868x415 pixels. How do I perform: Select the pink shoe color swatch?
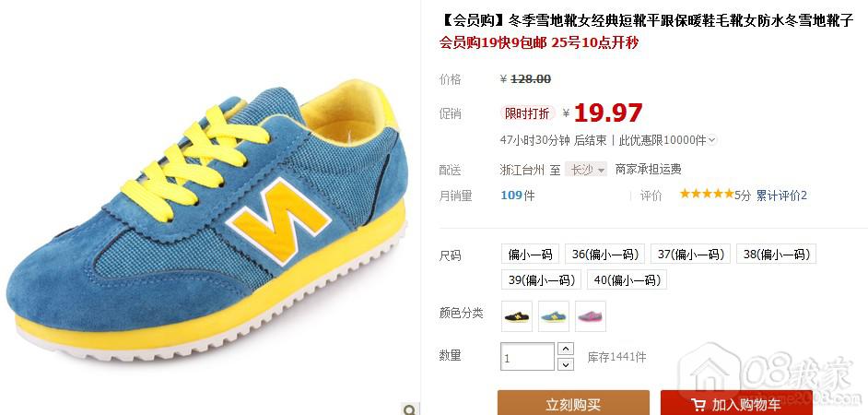tap(590, 316)
